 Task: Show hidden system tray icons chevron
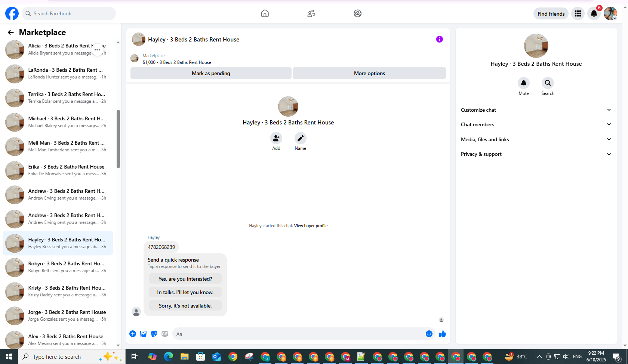click(x=539, y=357)
